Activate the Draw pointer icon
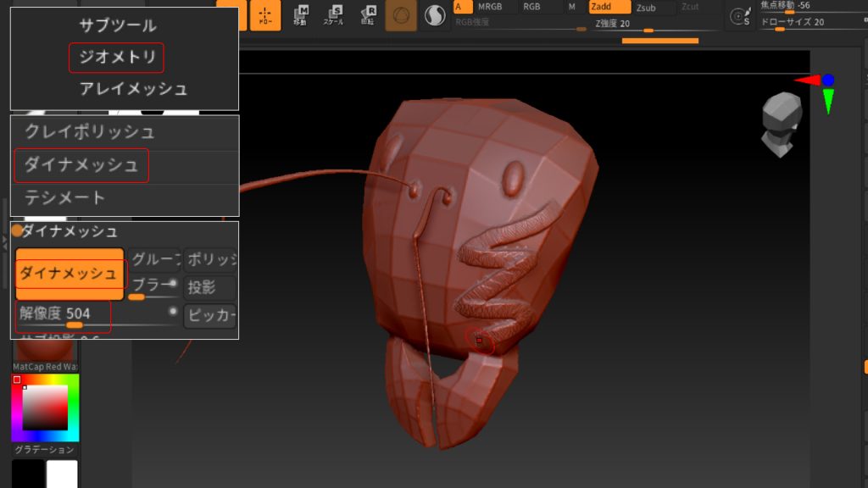 tap(267, 15)
